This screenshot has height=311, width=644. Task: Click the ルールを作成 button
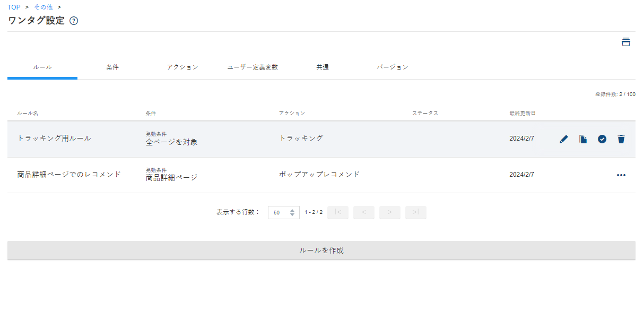point(321,250)
